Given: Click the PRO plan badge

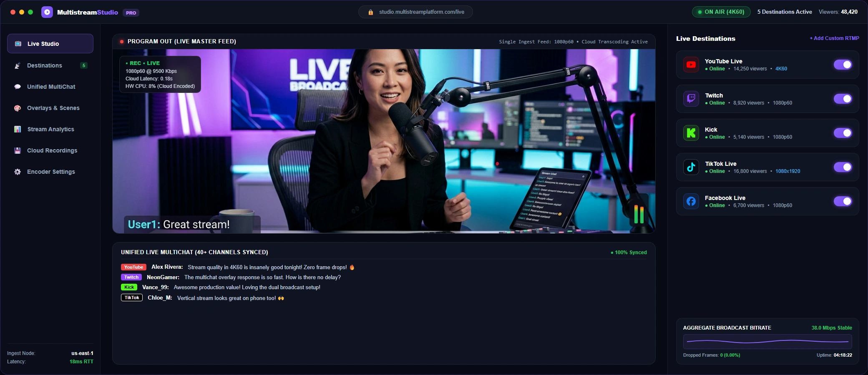Looking at the screenshot, I should tap(131, 13).
